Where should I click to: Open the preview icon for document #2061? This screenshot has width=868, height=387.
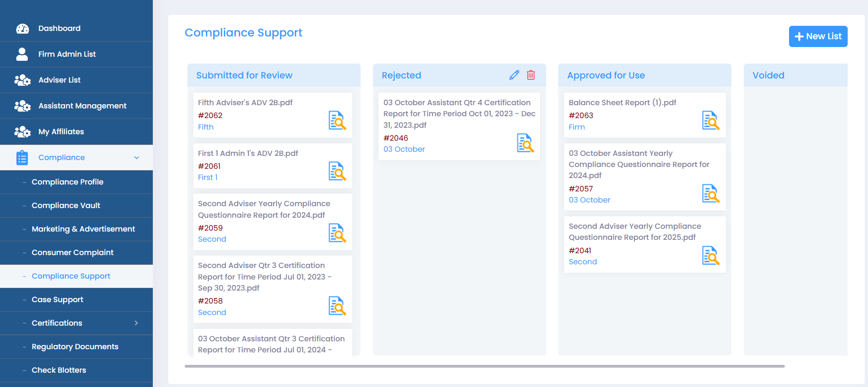click(x=337, y=171)
